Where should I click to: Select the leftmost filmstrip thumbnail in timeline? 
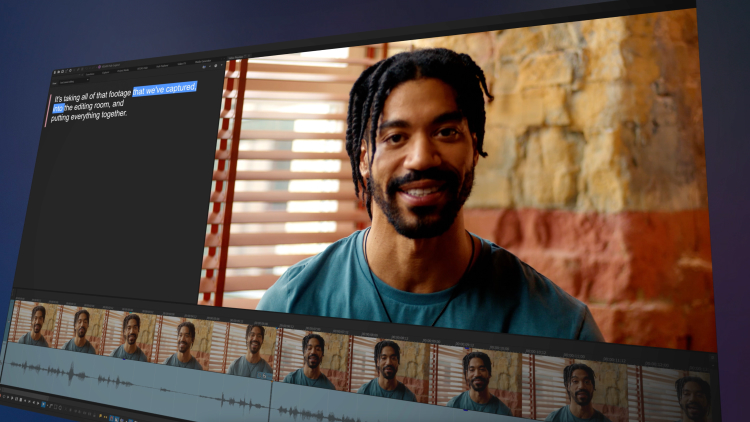[x=33, y=325]
